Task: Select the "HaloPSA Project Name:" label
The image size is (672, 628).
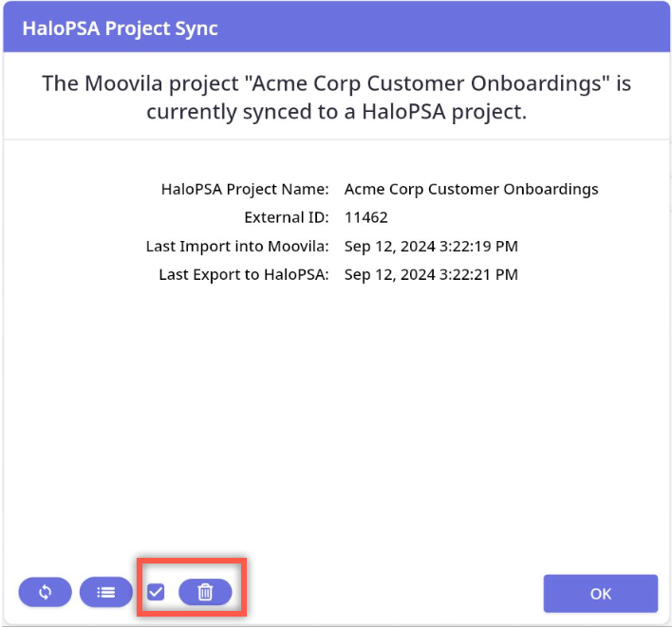Action: pyautogui.click(x=245, y=189)
